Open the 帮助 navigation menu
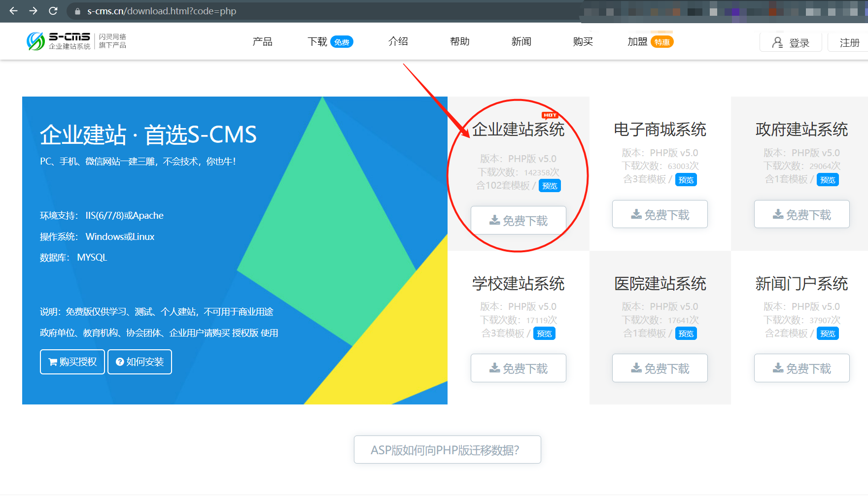Screen dimensions: 868x502 click(459, 41)
